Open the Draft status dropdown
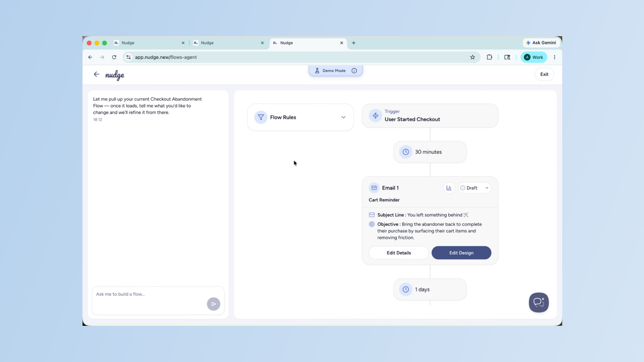 [474, 188]
